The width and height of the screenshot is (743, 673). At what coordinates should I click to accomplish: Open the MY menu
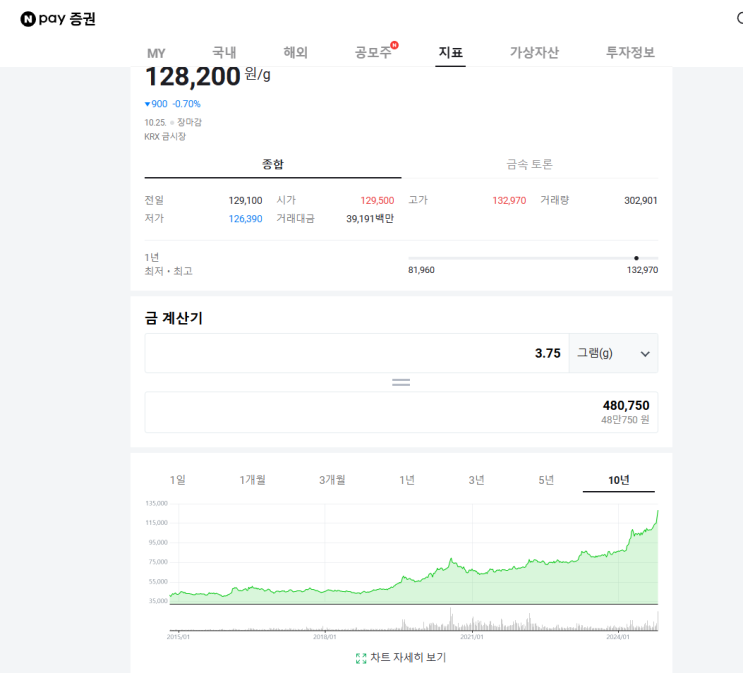(156, 53)
